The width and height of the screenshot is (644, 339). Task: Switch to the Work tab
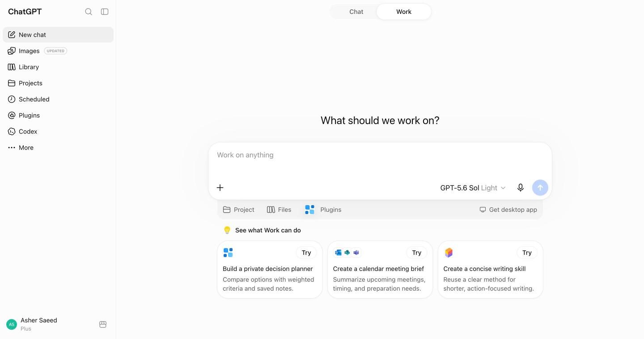[404, 12]
